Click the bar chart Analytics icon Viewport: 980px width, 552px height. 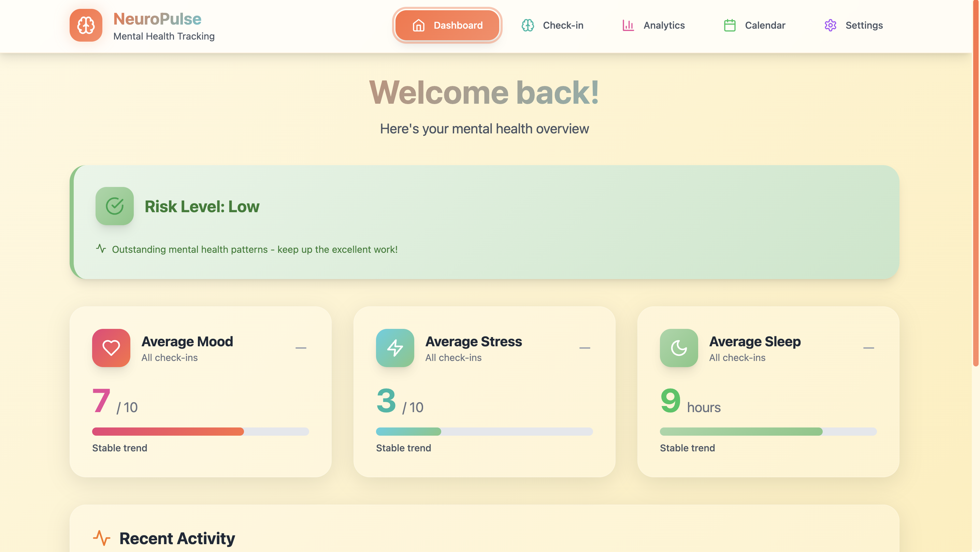[x=628, y=25]
